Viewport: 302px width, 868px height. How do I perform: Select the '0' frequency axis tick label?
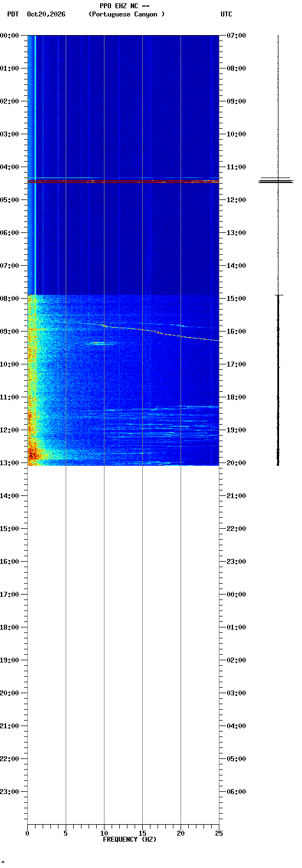(27, 833)
